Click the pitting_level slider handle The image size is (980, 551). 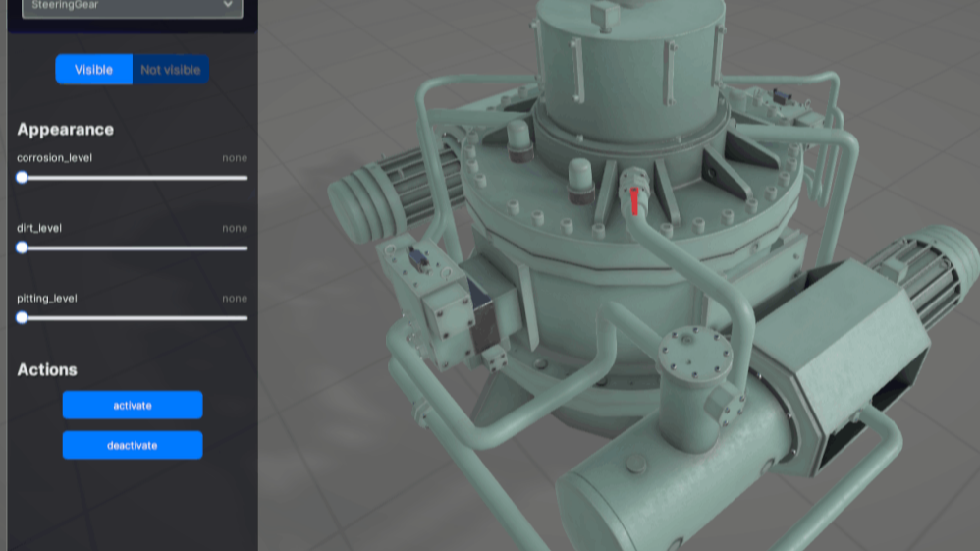tap(22, 318)
